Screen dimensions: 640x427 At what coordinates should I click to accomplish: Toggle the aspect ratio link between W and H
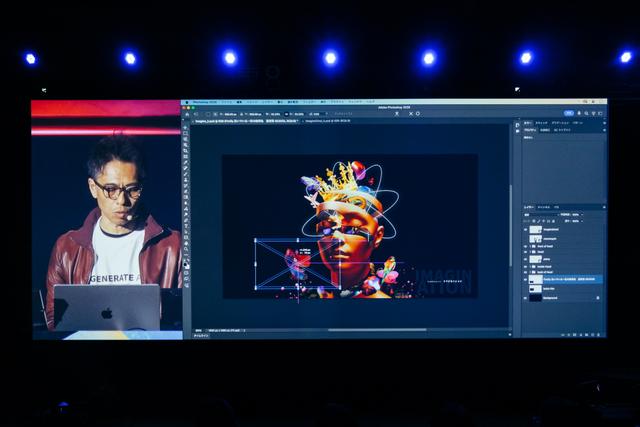[x=286, y=114]
